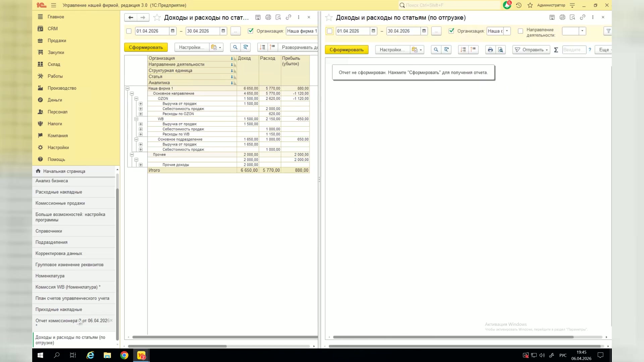Click the print preview icon in the right report toolbar
This screenshot has width=644, height=362.
point(500,50)
